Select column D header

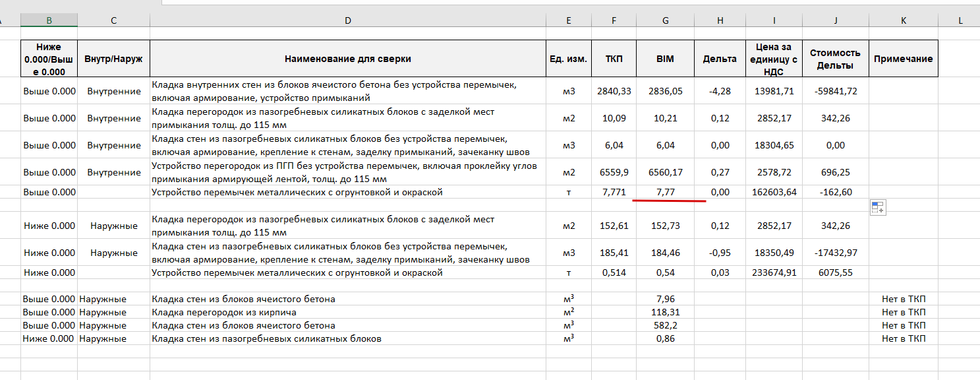coord(348,20)
